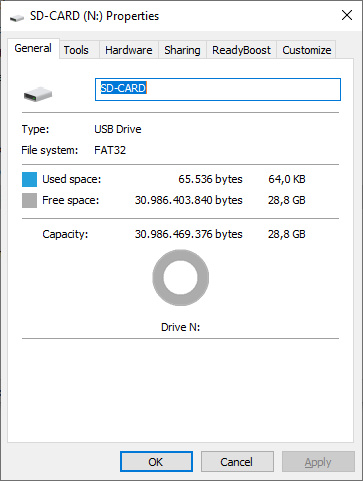Switch to the Tools tab

point(76,50)
